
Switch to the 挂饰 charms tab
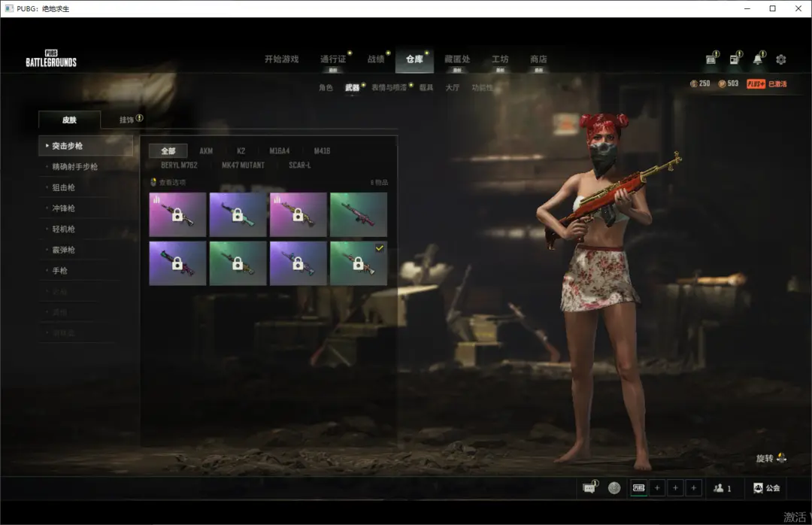(x=127, y=120)
